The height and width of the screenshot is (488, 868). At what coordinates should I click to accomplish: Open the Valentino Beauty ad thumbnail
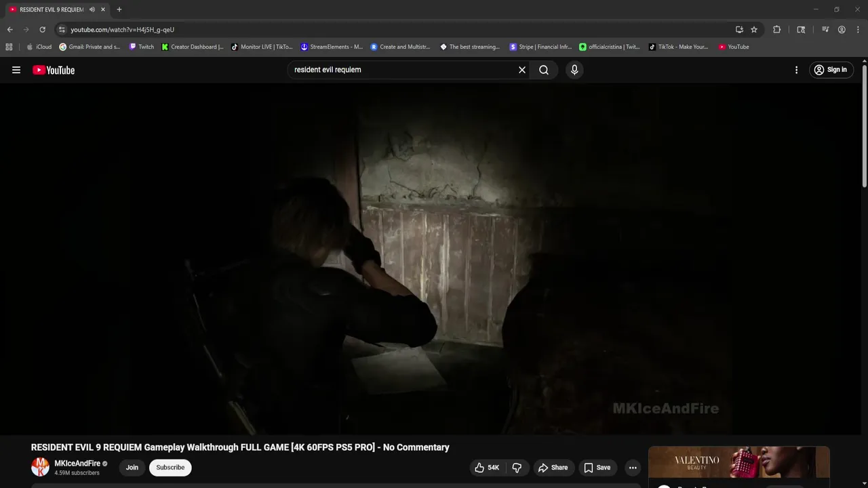[x=739, y=463]
